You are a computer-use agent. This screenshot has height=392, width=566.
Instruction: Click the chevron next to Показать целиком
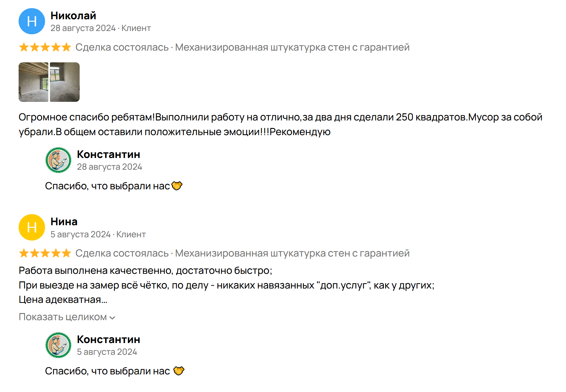pyautogui.click(x=112, y=318)
